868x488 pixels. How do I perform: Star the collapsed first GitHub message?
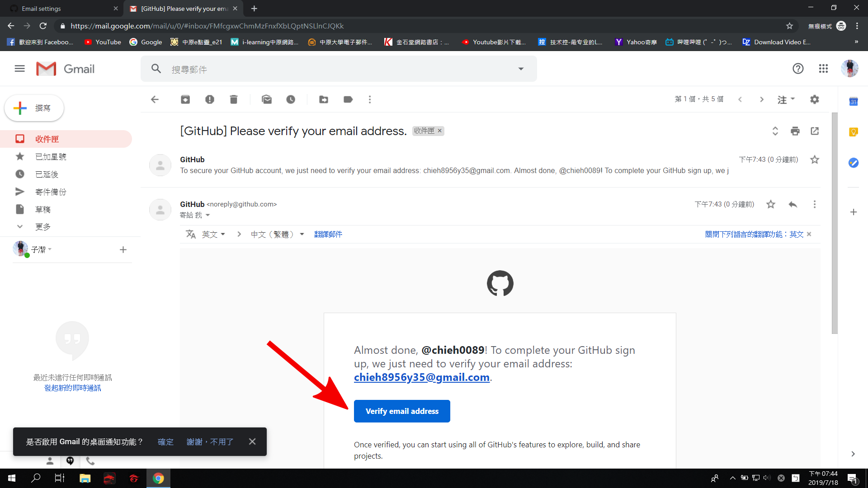(814, 160)
